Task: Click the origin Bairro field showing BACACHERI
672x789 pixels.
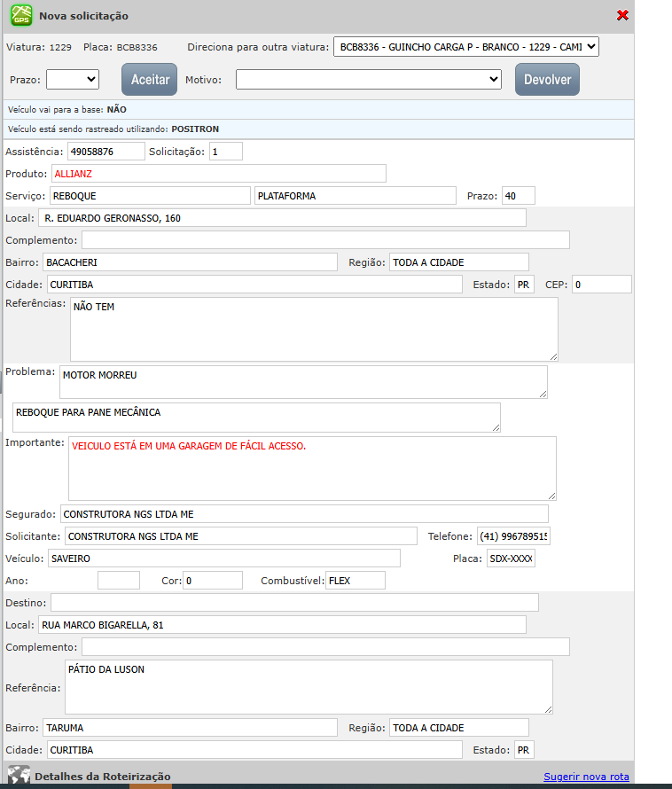Action: coord(190,262)
